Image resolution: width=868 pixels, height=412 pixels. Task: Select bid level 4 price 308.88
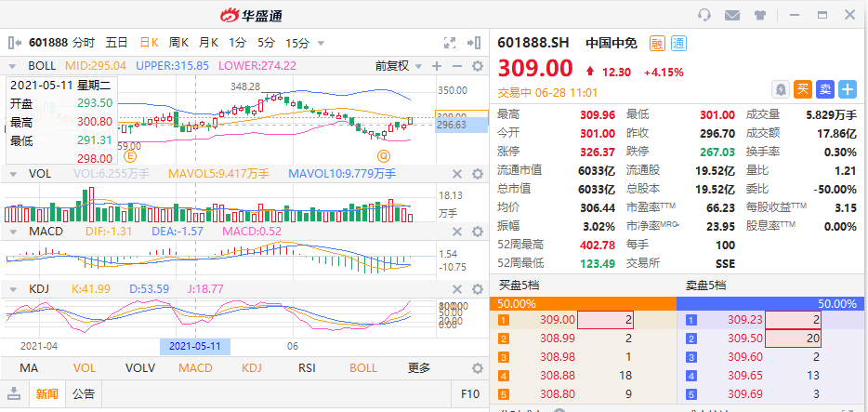[x=558, y=376]
